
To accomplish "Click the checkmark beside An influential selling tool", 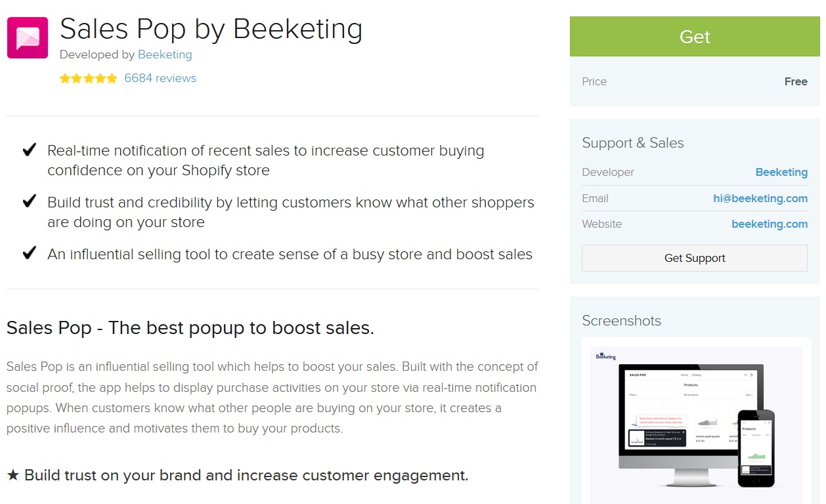I will [x=29, y=253].
